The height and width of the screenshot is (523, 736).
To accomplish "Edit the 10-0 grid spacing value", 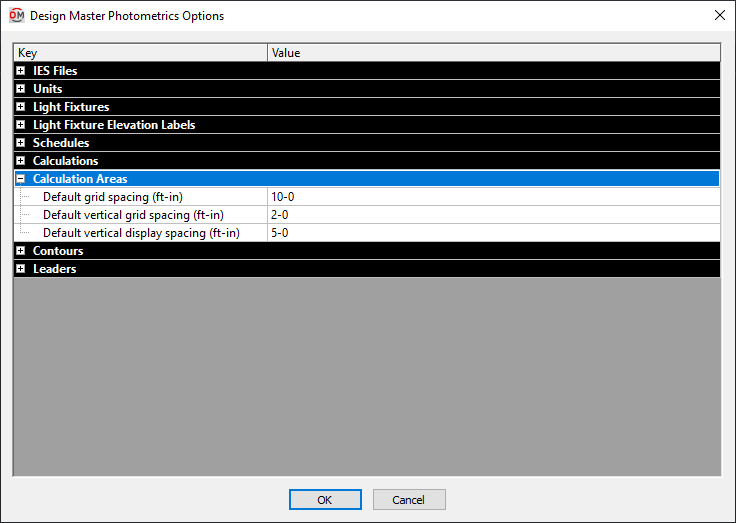I will click(x=494, y=197).
